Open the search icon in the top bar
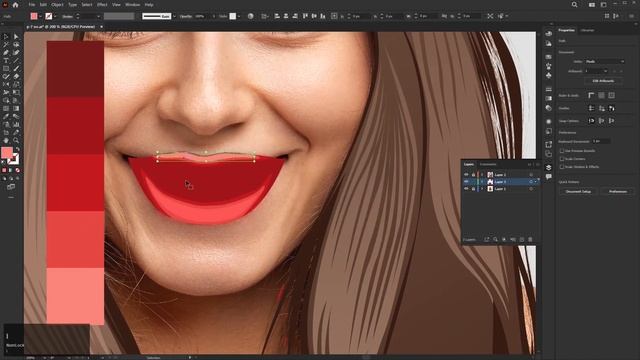Viewport: 640px width, 360px height. pyautogui.click(x=574, y=5)
